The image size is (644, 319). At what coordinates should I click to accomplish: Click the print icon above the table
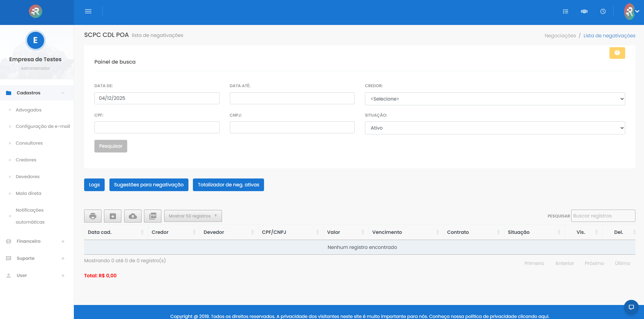[93, 216]
